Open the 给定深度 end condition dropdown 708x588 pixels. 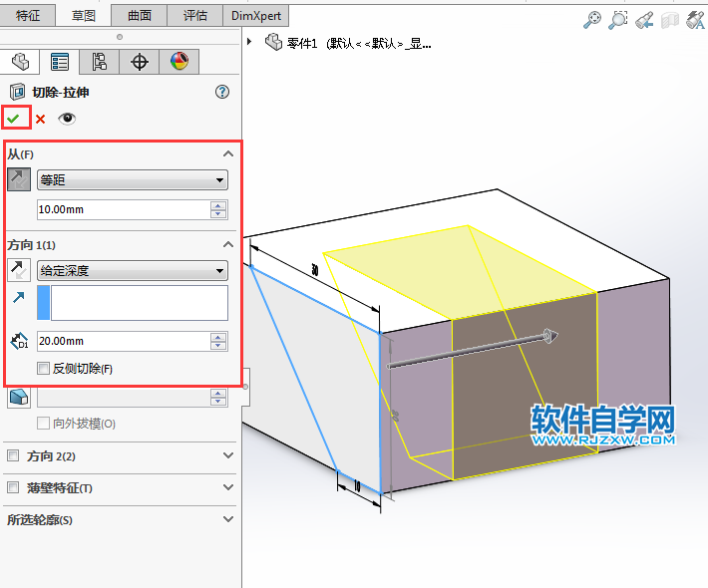coord(133,271)
